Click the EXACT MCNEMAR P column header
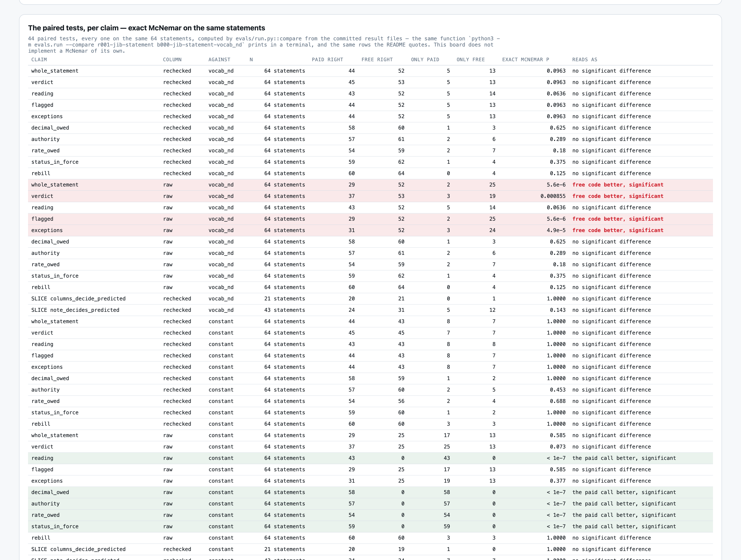The width and height of the screenshot is (741, 560). (x=525, y=60)
